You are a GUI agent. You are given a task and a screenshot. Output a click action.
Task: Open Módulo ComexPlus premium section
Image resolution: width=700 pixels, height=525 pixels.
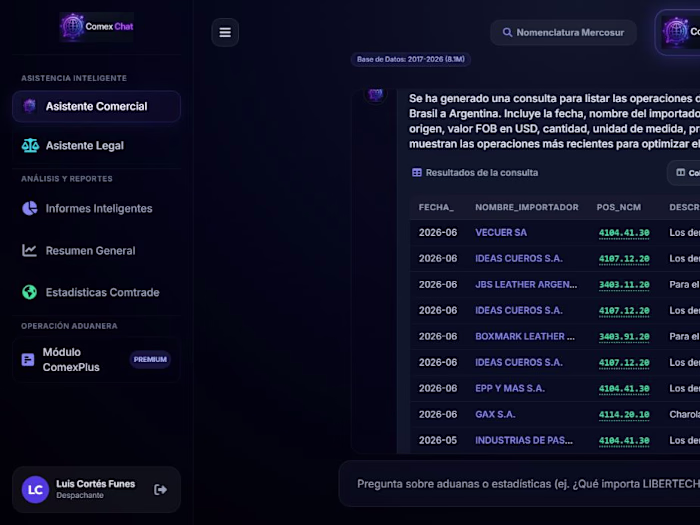[x=96, y=359]
